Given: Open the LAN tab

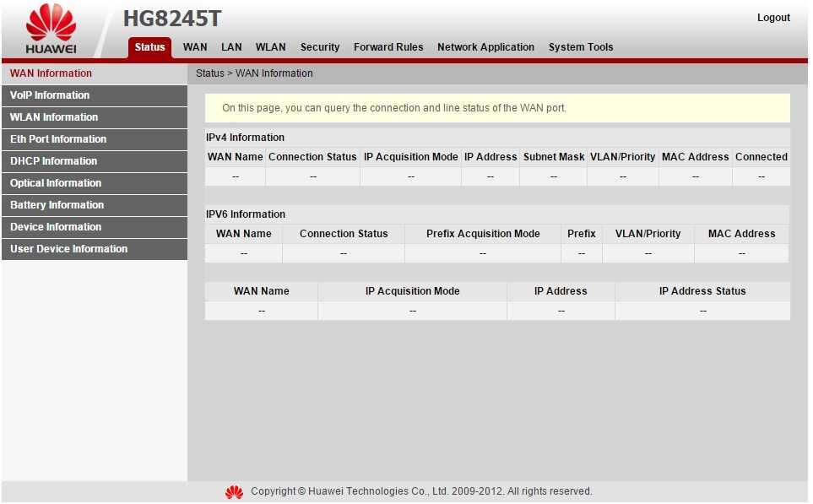Looking at the screenshot, I should coord(231,47).
